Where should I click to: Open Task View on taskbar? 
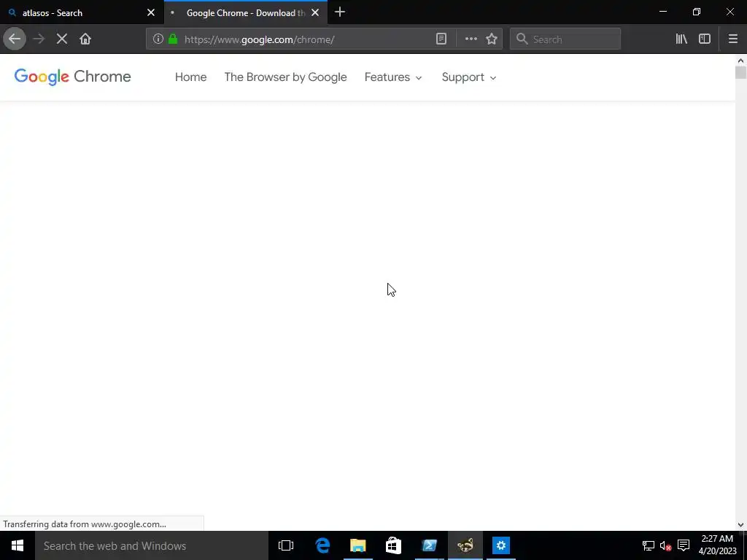[286, 545]
